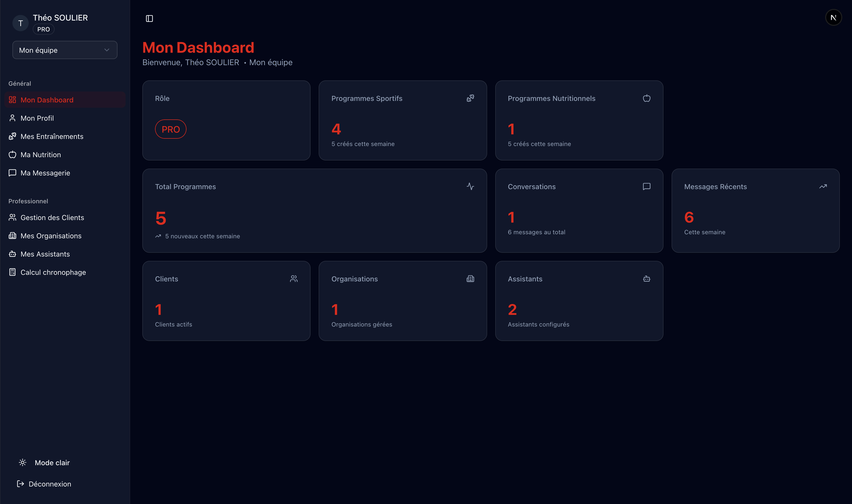Click the N avatar icon top right
This screenshot has width=852, height=504.
pos(833,18)
